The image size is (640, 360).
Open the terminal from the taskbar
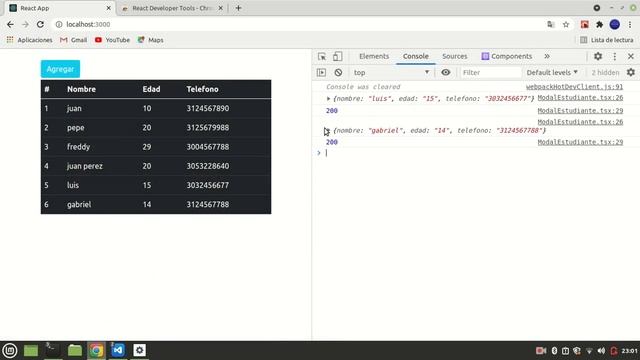(x=53, y=350)
